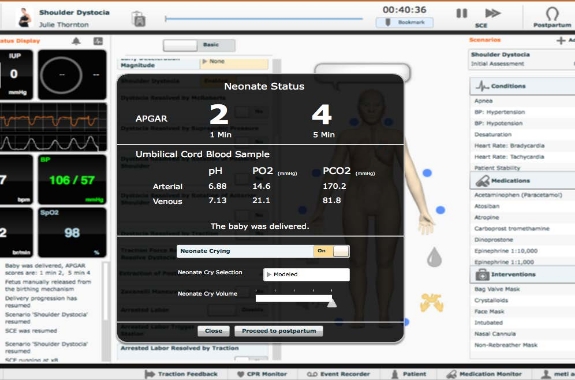Click the Proceed to postpartum button
This screenshot has width=575, height=380.
[x=279, y=331]
